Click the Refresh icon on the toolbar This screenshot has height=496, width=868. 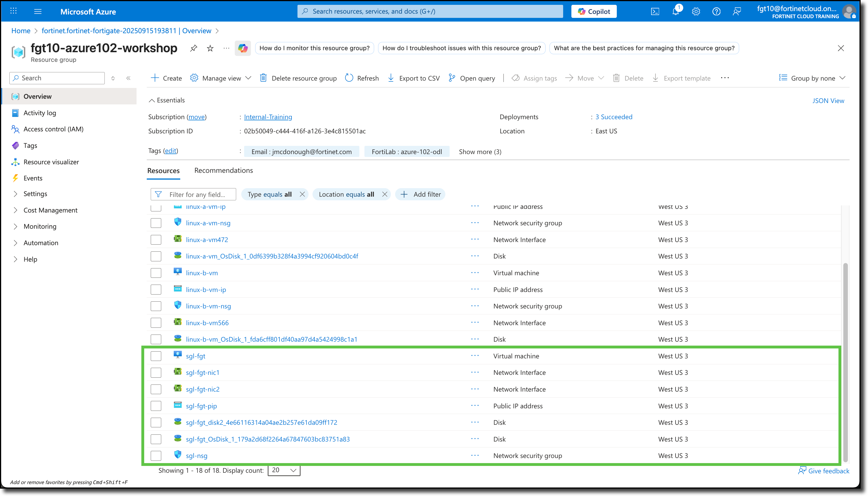tap(349, 78)
